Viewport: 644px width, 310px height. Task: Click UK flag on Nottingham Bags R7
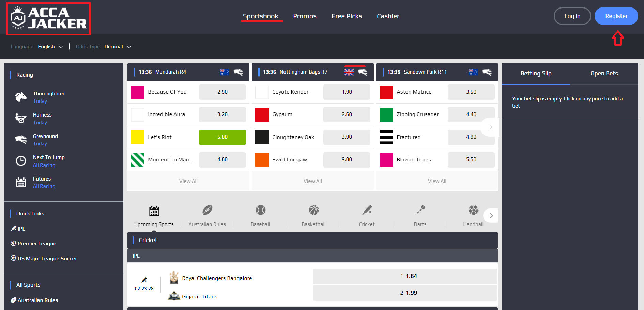click(349, 72)
